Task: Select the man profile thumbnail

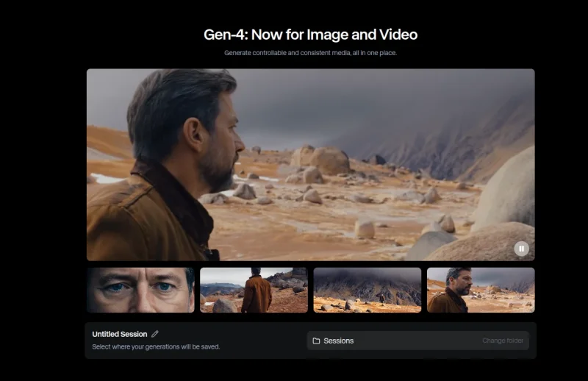Action: (481, 290)
